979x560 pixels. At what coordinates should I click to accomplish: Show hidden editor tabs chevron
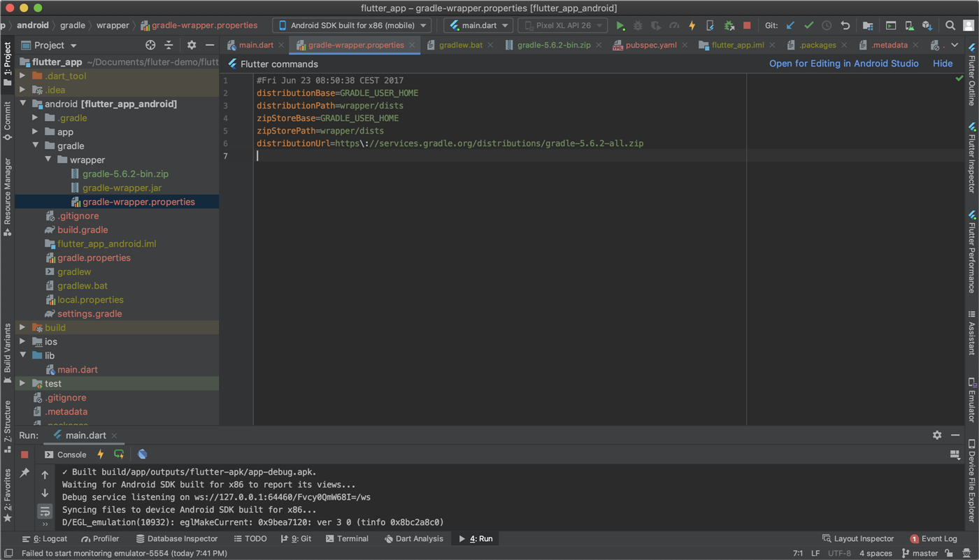click(x=955, y=45)
